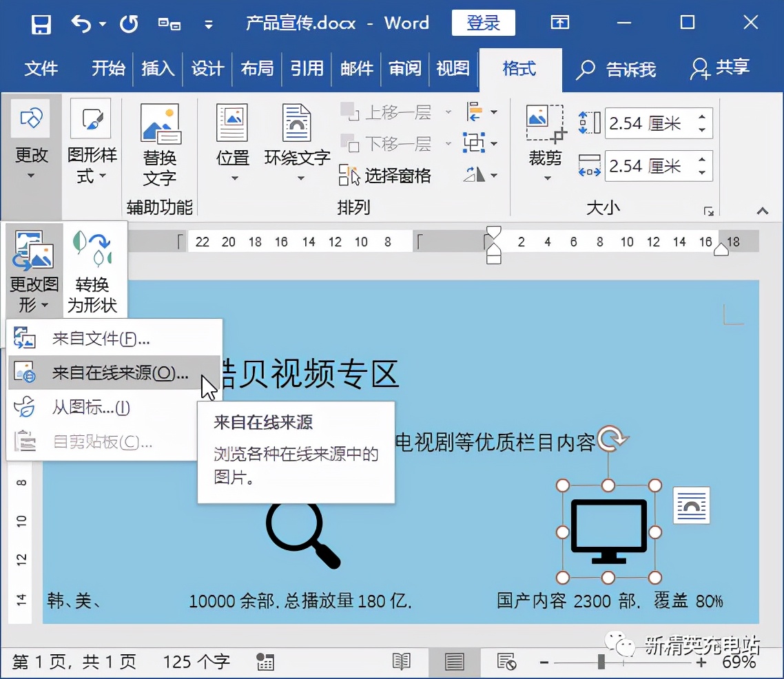The height and width of the screenshot is (679, 784).
Task: Switch to 阅读视图 view in status bar
Action: tap(402, 661)
